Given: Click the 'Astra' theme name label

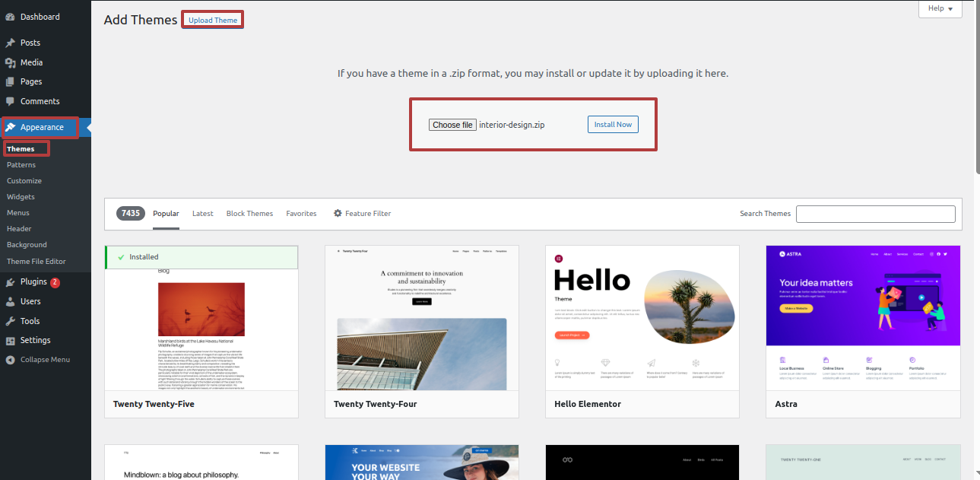Looking at the screenshot, I should [786, 404].
